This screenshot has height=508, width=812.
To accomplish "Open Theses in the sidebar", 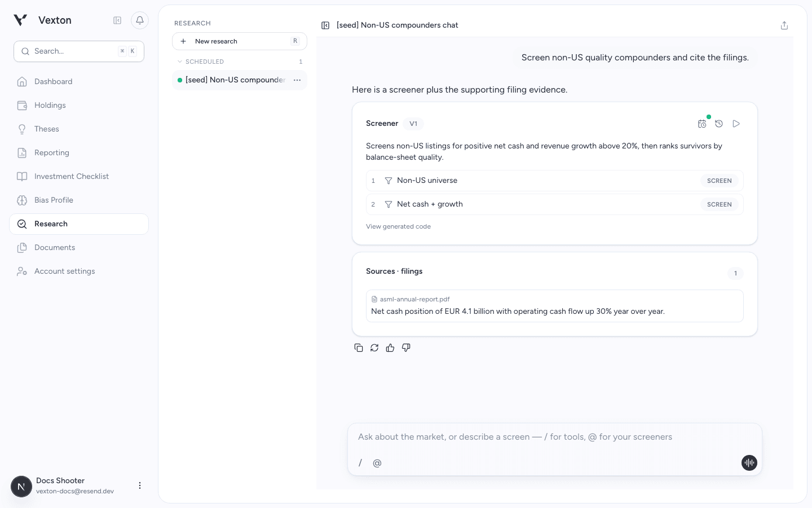I will [x=79, y=129].
